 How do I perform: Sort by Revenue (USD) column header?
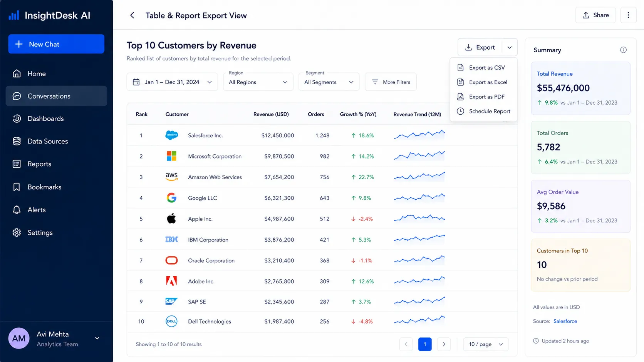pyautogui.click(x=271, y=114)
